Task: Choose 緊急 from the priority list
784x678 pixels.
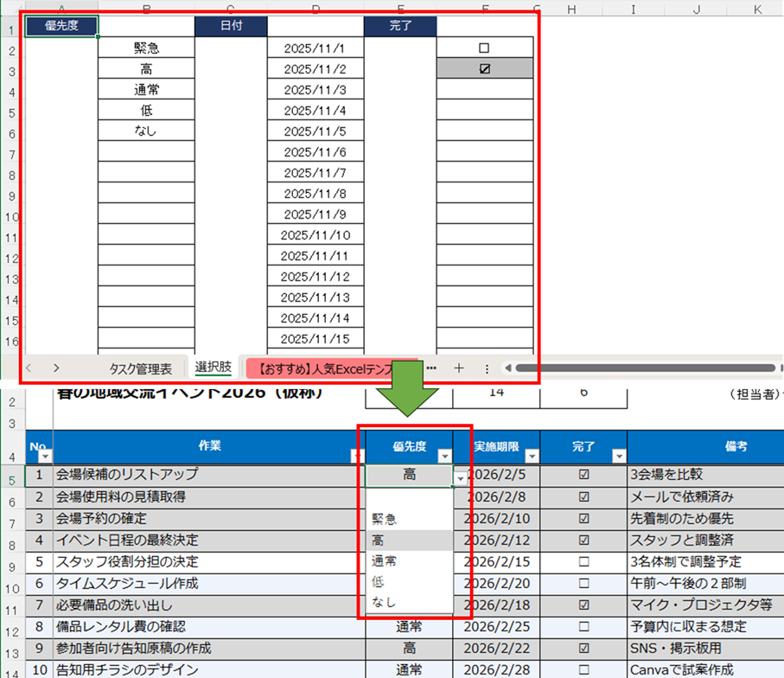Action: tap(385, 519)
